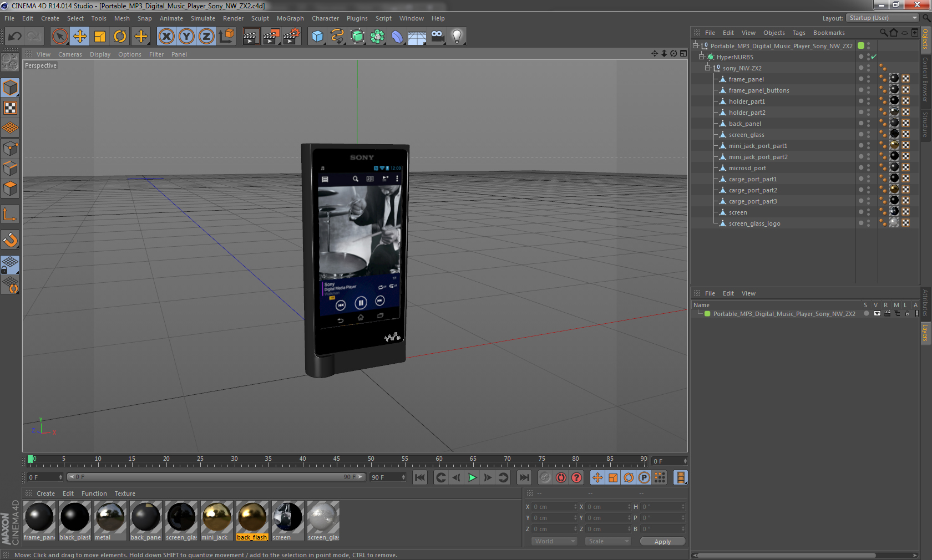Viewport: 932px width, 560px height.
Task: Open the Scale mode dropdown
Action: (x=608, y=541)
